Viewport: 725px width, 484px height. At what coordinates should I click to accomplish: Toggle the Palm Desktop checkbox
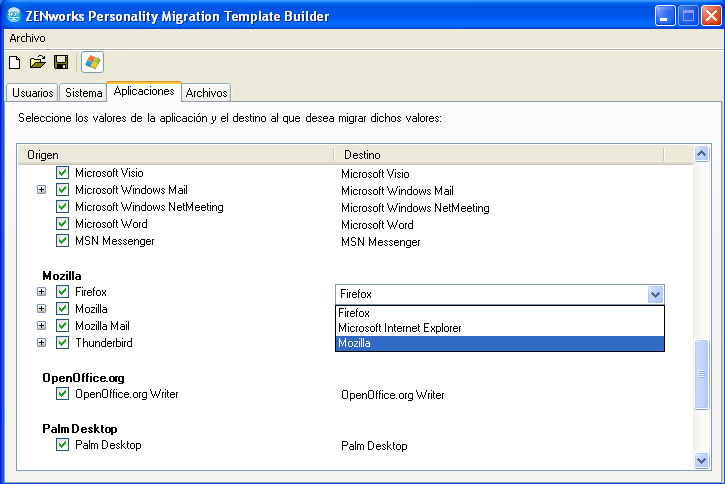click(x=62, y=445)
